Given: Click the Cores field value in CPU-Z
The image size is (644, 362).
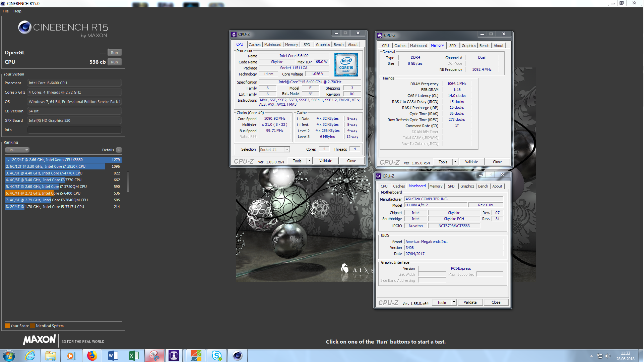Looking at the screenshot, I should coord(324,149).
